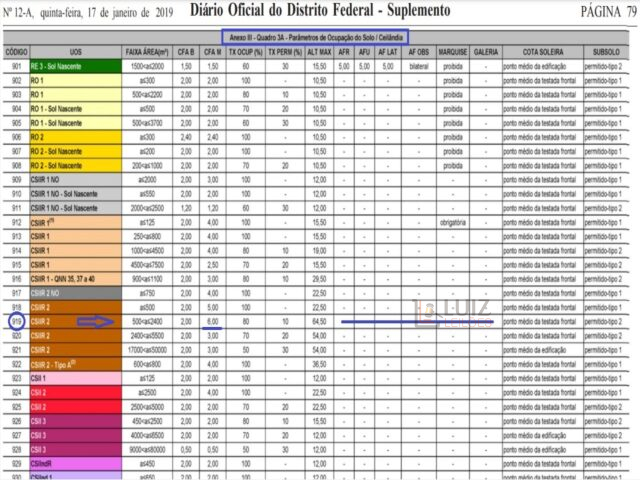Click area range '500<a≤3700' in row 905

click(147, 123)
